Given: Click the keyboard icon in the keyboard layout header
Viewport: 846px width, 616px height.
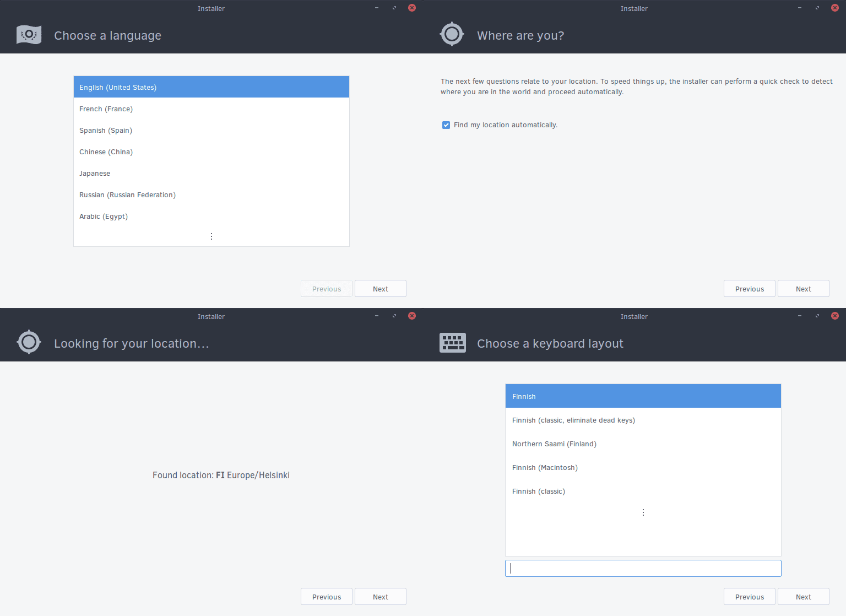Looking at the screenshot, I should pyautogui.click(x=453, y=342).
